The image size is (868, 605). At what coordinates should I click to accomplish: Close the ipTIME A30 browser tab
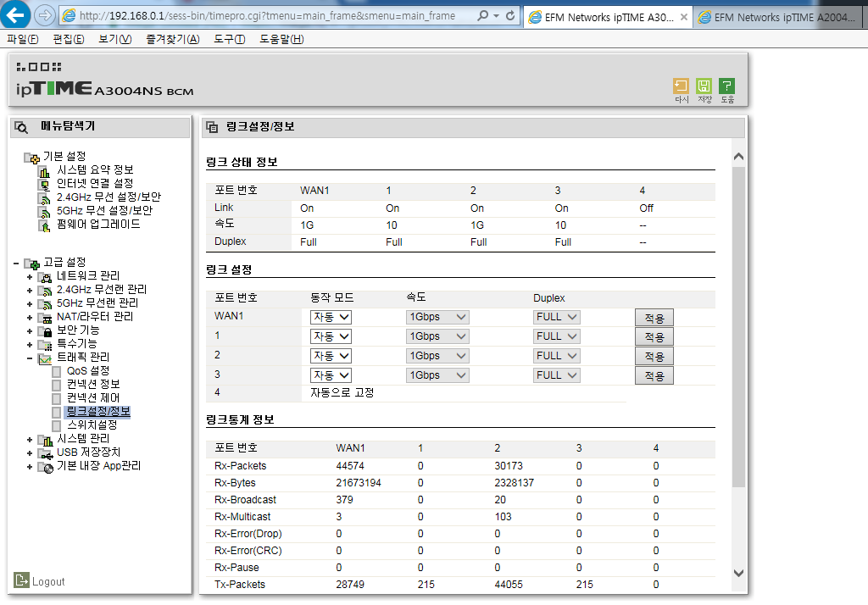click(684, 17)
